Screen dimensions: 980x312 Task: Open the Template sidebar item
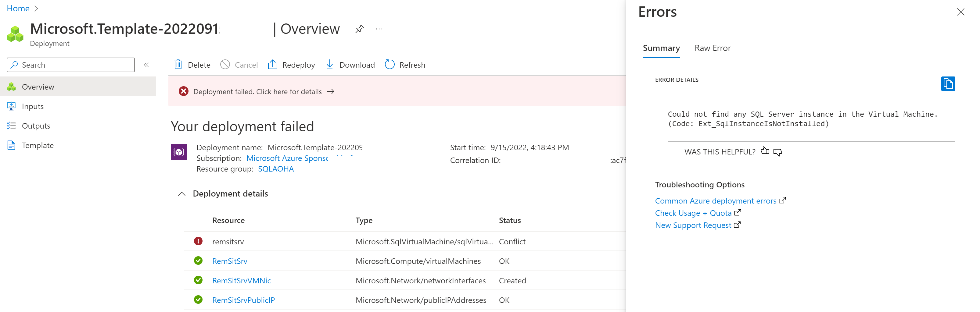(x=78, y=145)
